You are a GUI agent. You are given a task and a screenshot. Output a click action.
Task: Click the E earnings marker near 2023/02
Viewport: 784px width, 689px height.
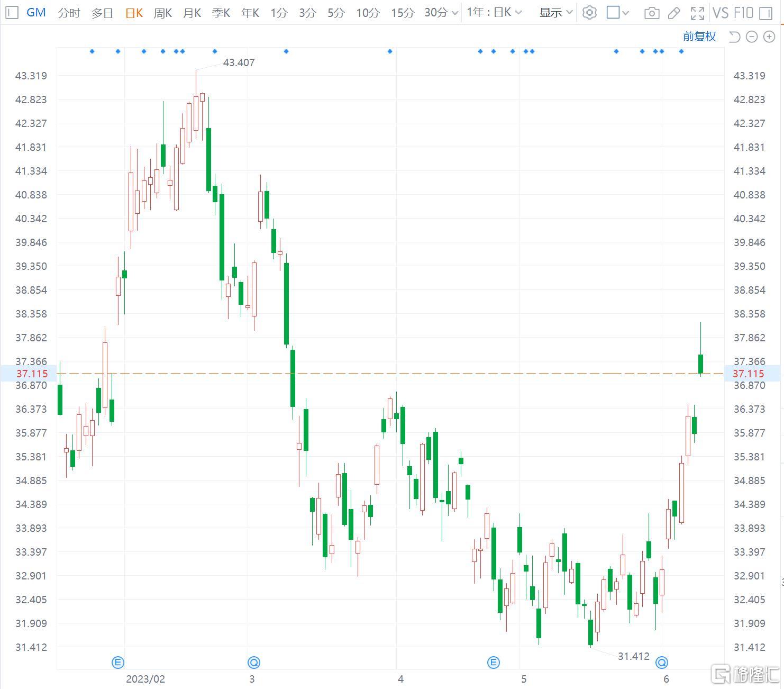[118, 662]
